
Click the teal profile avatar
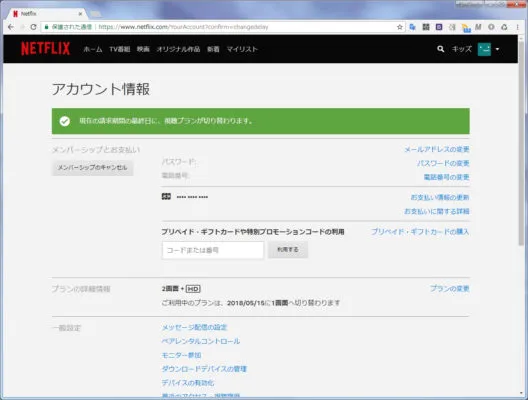click(484, 49)
